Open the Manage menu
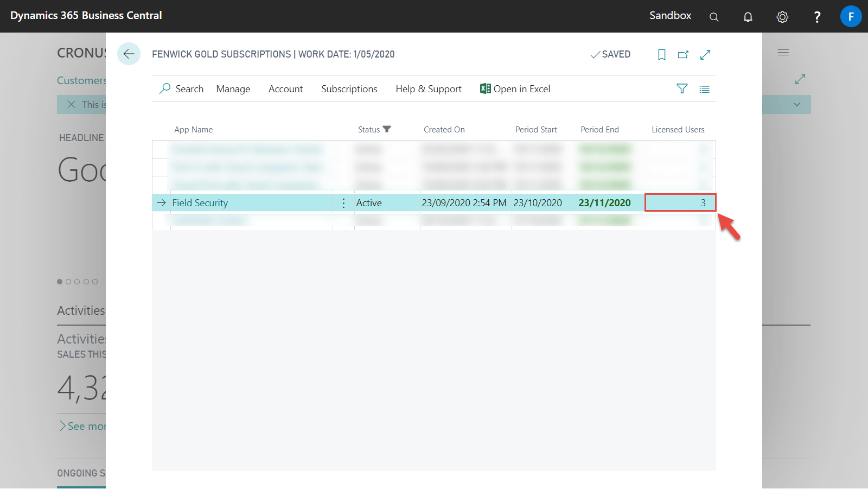The width and height of the screenshot is (868, 489). (x=233, y=89)
